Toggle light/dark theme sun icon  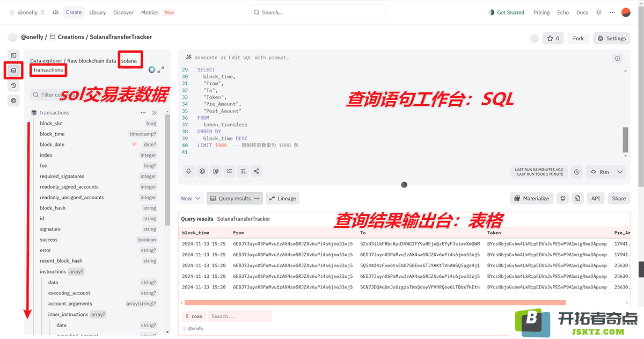599,12
